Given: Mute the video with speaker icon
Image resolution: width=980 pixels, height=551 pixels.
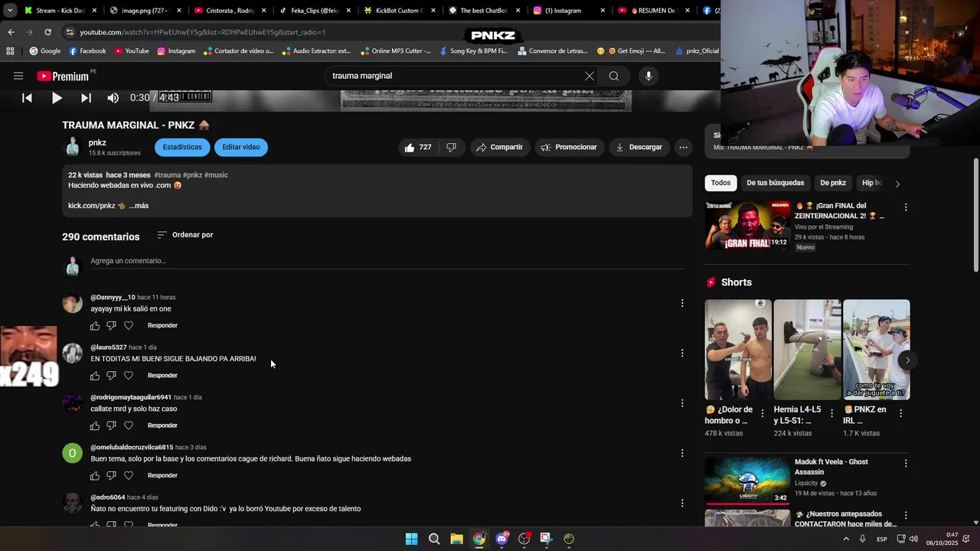Looking at the screenshot, I should click(113, 98).
